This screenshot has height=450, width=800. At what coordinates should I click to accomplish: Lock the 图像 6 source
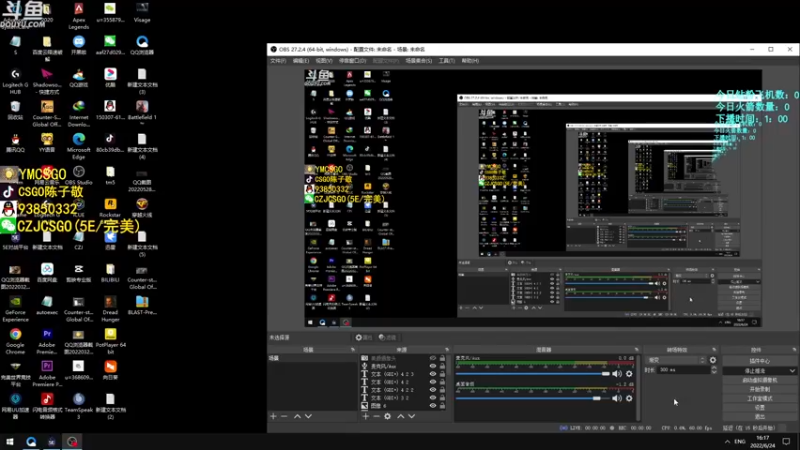pyautogui.click(x=442, y=406)
